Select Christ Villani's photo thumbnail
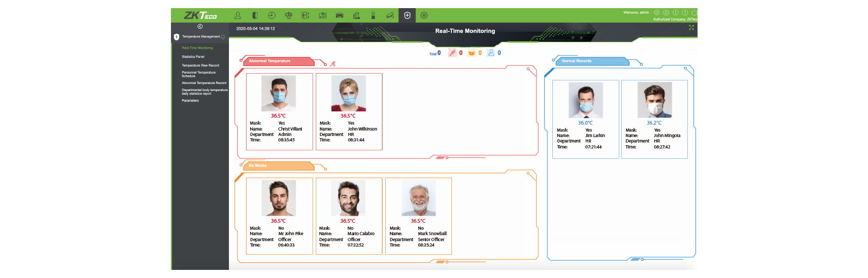868x278 pixels. pos(279,94)
